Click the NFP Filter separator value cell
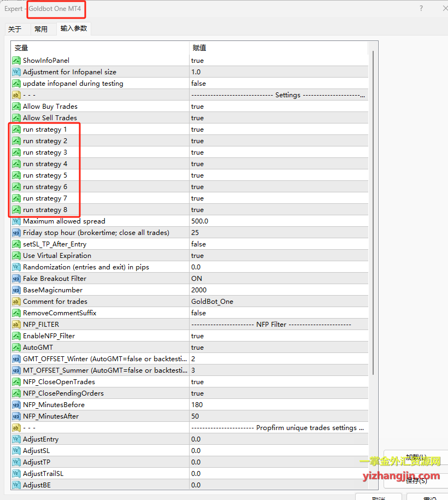Image resolution: width=448 pixels, height=500 pixels. point(279,324)
